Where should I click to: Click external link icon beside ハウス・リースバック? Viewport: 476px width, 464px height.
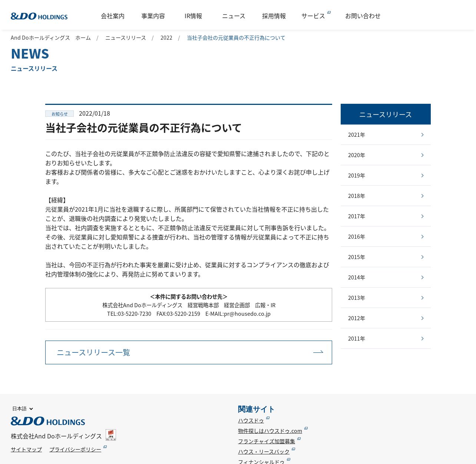(x=293, y=449)
